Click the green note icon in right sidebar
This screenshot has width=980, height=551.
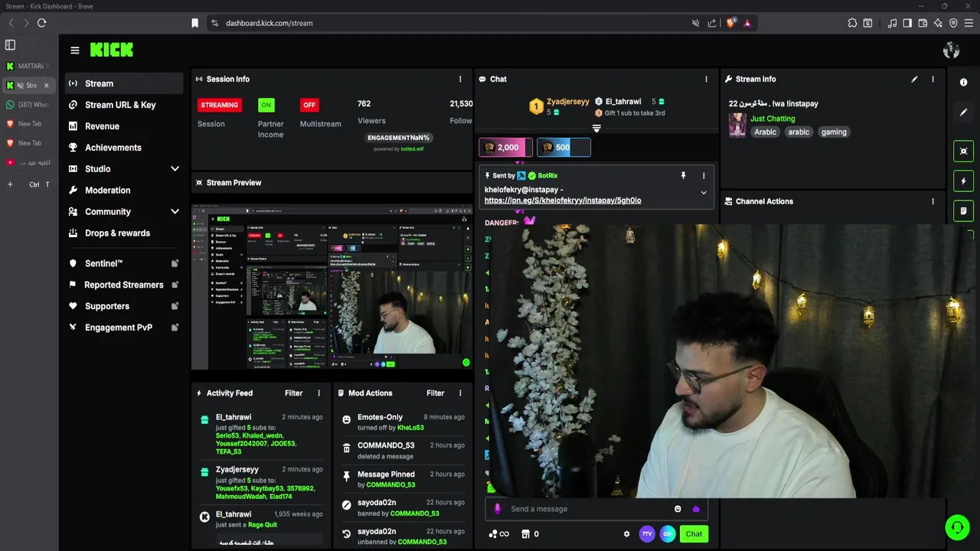tap(964, 211)
